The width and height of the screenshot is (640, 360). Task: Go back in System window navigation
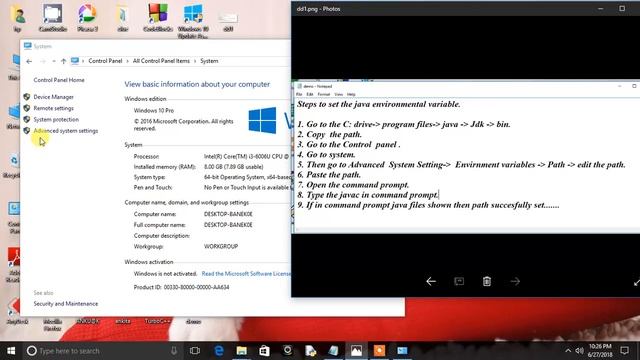[29, 61]
